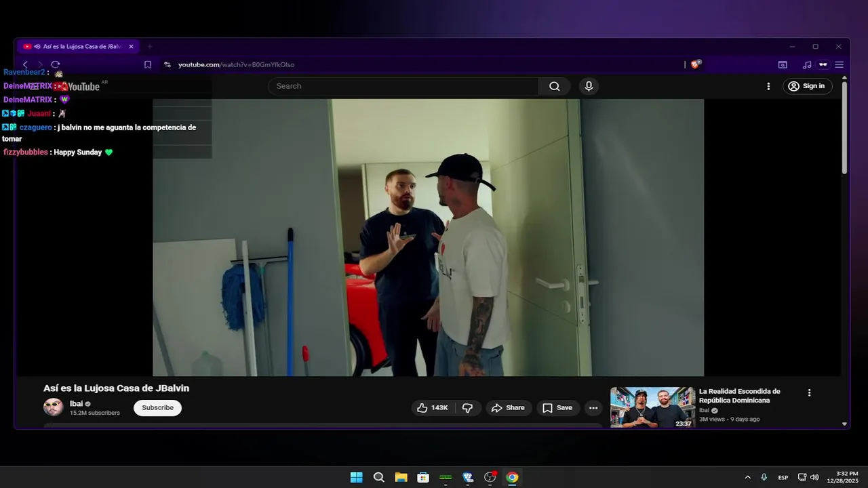Screen dimensions: 868x488
Task: Share the JBalvin house video
Action: pos(509,407)
